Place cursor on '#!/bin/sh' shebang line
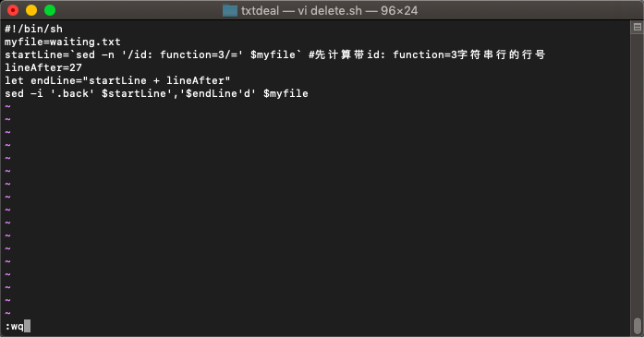 pos(33,30)
